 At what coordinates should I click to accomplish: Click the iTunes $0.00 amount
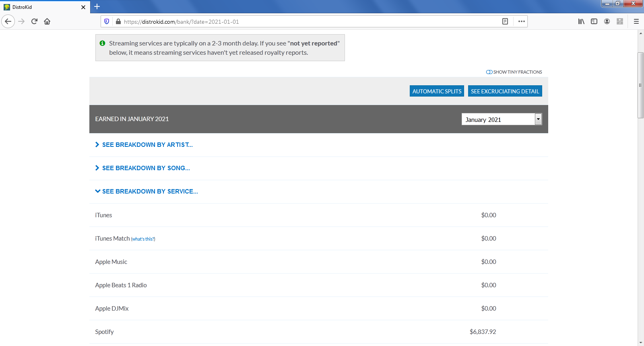coord(489,215)
